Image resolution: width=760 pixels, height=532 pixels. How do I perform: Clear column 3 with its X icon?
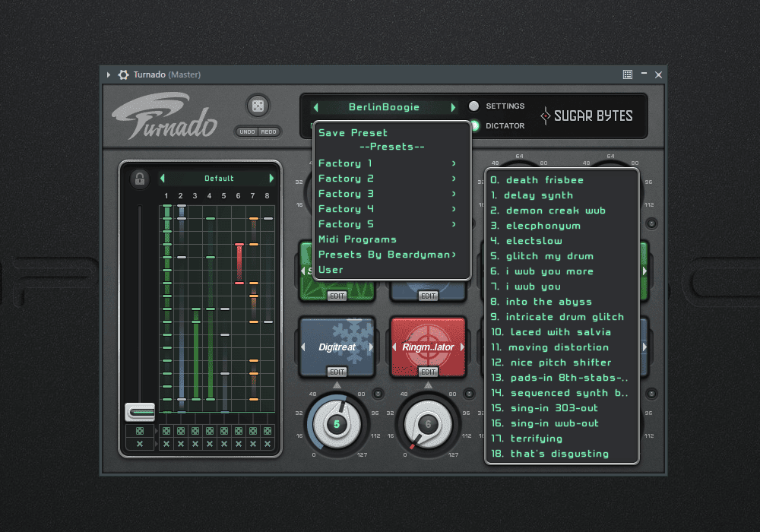(195, 444)
